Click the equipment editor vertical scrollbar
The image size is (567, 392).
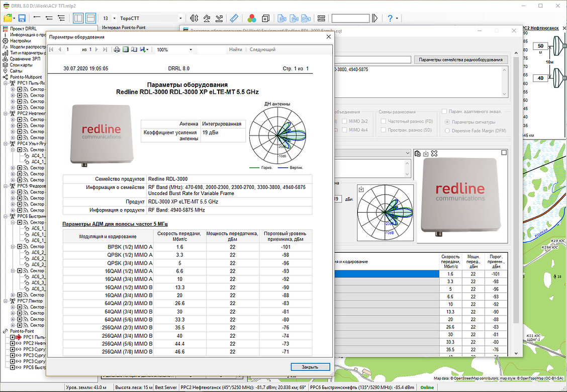click(516, 203)
